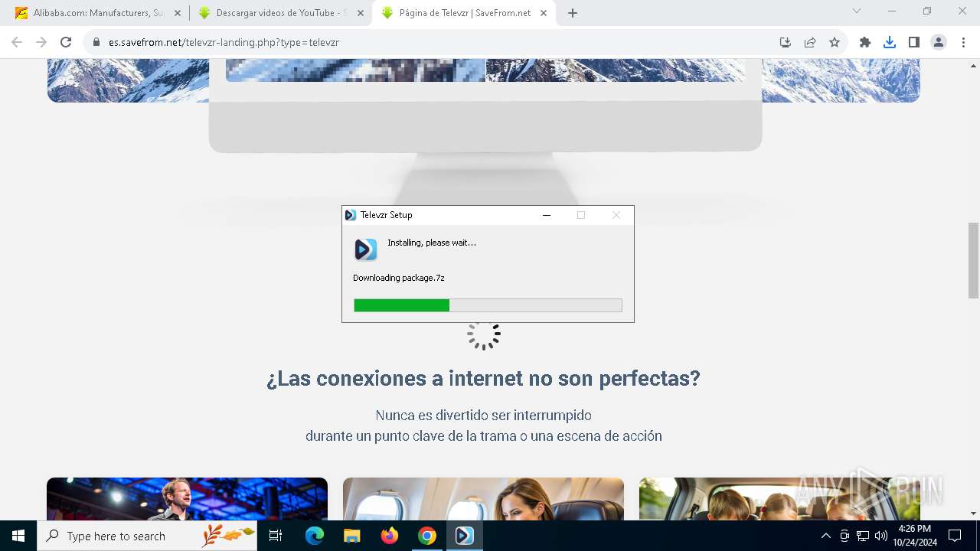Image resolution: width=980 pixels, height=551 pixels.
Task: Open the children in car thumbnail
Action: pos(779,499)
